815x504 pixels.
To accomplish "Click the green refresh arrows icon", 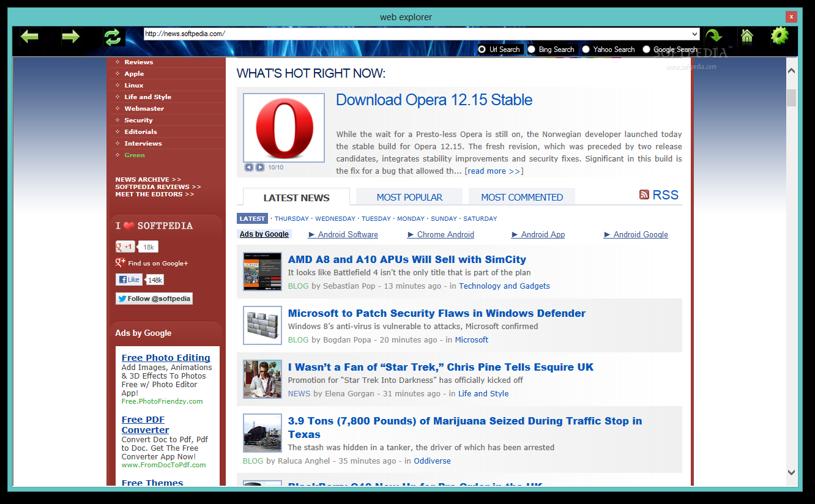I will click(x=113, y=37).
